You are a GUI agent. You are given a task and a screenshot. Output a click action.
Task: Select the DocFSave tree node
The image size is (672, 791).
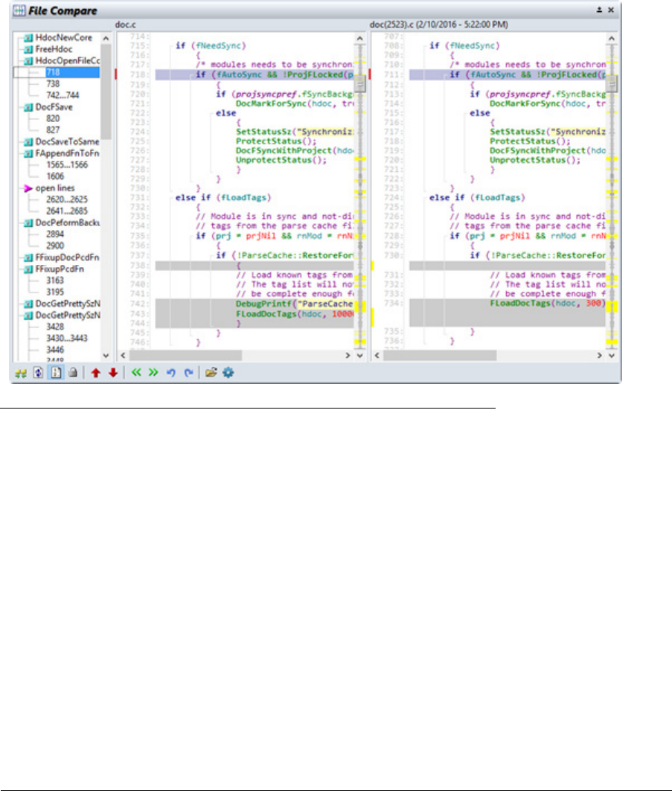click(x=53, y=107)
